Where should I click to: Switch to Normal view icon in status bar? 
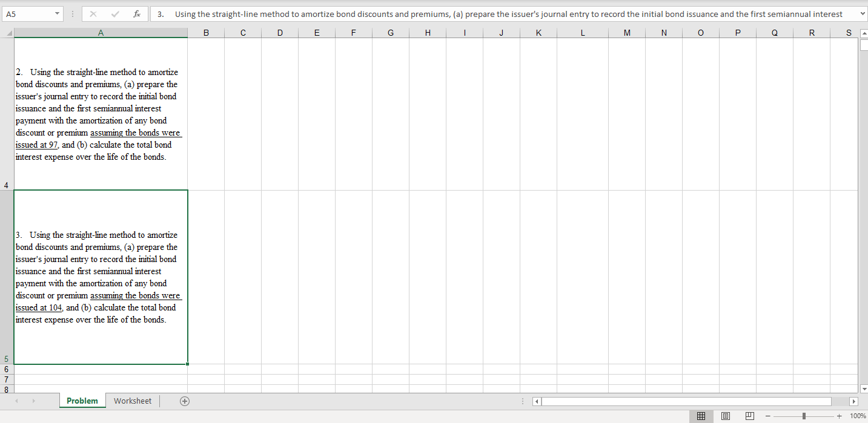[x=701, y=416]
